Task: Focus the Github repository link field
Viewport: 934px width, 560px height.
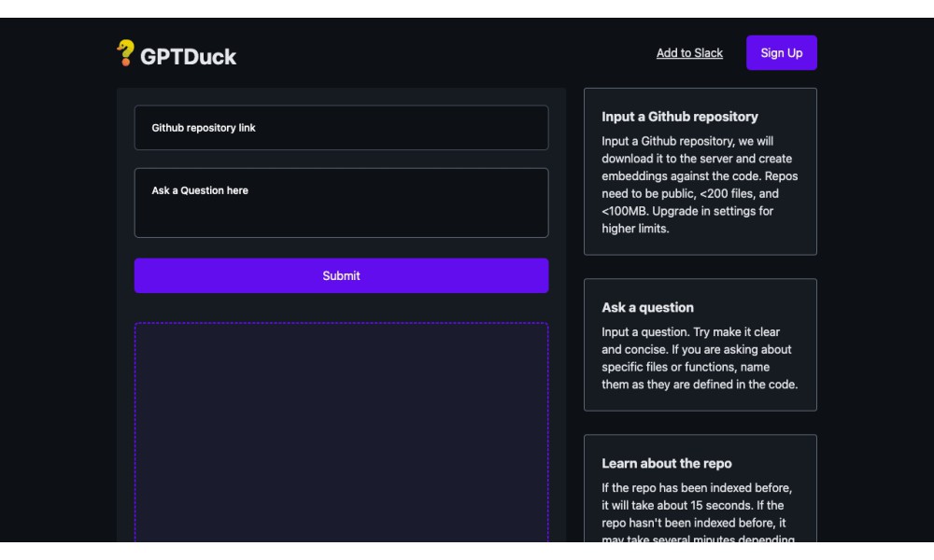Action: tap(341, 128)
